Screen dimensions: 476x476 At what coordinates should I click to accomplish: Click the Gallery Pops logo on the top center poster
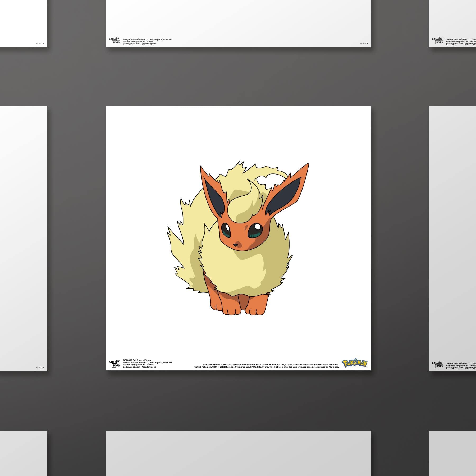coord(115,41)
